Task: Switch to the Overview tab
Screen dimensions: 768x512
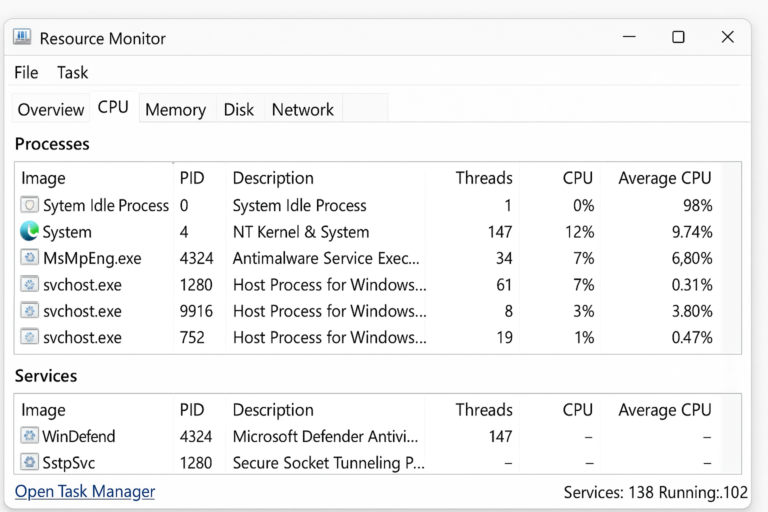Action: (x=51, y=110)
